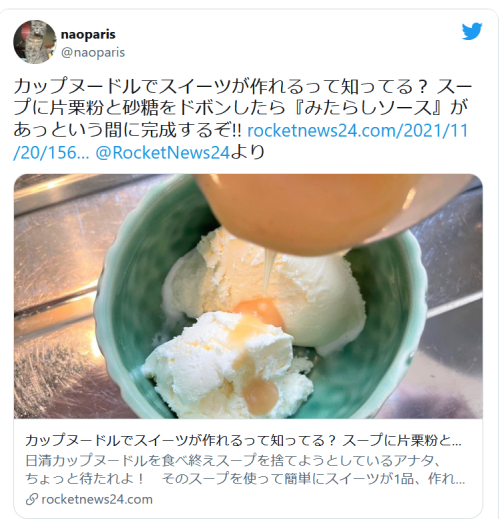
Task: Click tweet's first line カップヌードルでスイーツ
Action: point(243,87)
